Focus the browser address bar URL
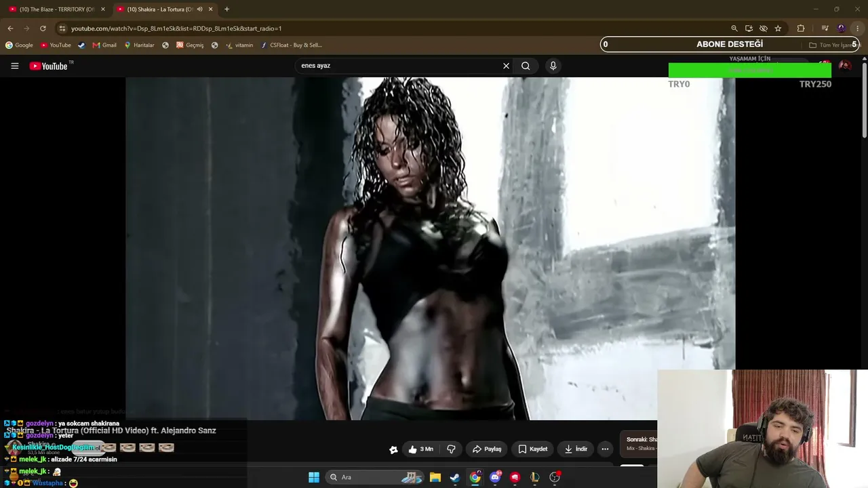The image size is (868, 488). 176,28
